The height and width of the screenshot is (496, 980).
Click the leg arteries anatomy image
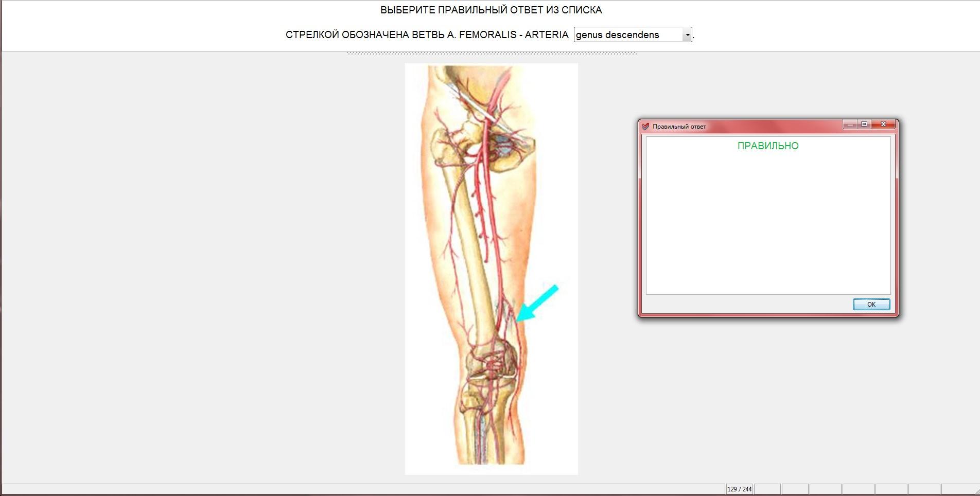492,269
